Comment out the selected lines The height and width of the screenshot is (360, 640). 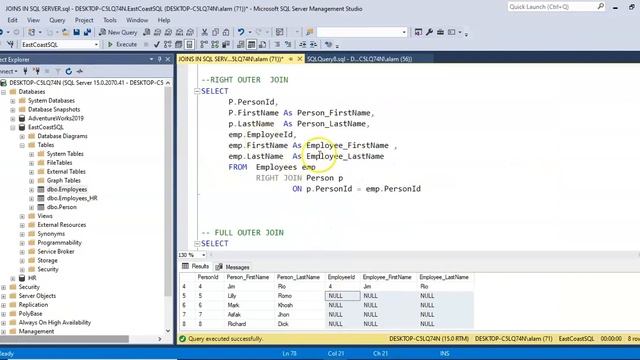pyautogui.click(x=277, y=44)
